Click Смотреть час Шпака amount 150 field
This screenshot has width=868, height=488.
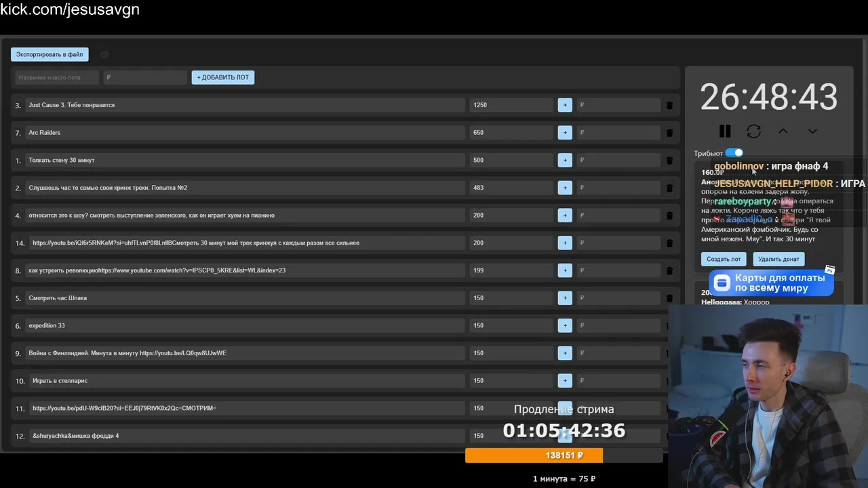click(511, 298)
